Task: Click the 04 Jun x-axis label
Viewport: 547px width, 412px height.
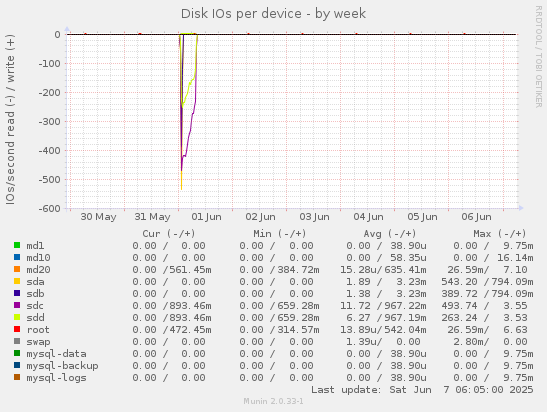Action: (368, 217)
